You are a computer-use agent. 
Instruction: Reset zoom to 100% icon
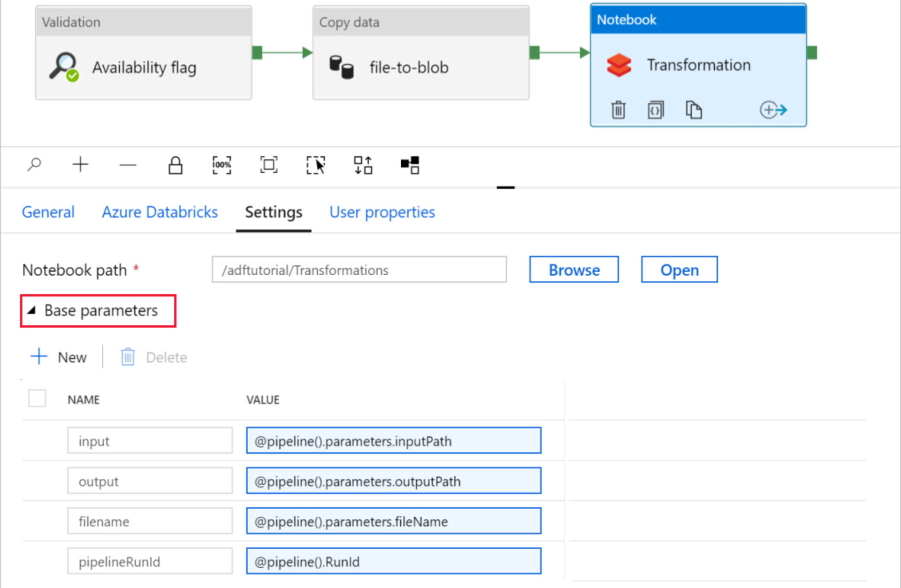point(221,165)
